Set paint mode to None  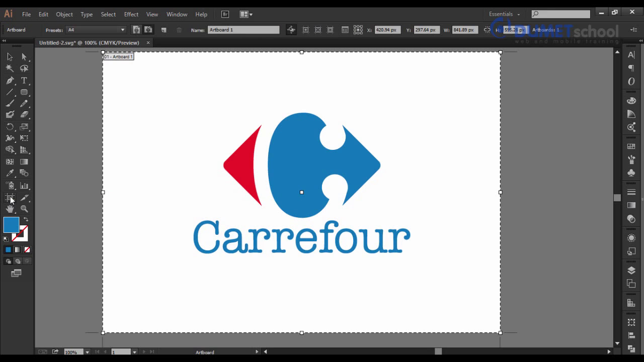(x=27, y=249)
